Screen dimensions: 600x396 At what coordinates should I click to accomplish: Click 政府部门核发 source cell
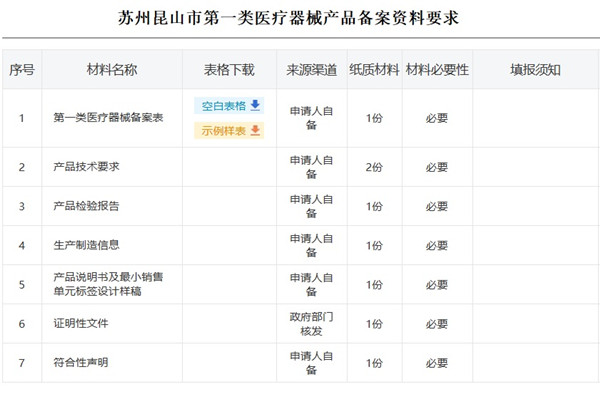click(x=311, y=324)
